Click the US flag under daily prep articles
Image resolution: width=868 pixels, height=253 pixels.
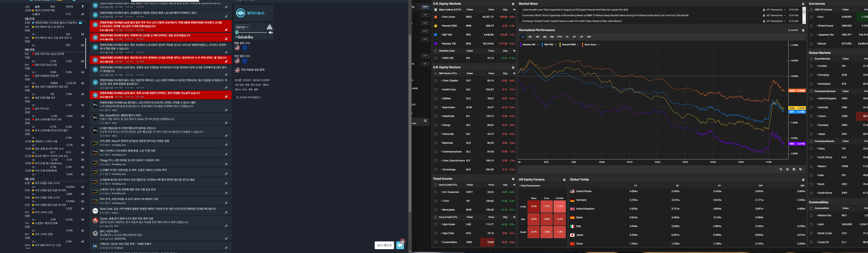237,48
